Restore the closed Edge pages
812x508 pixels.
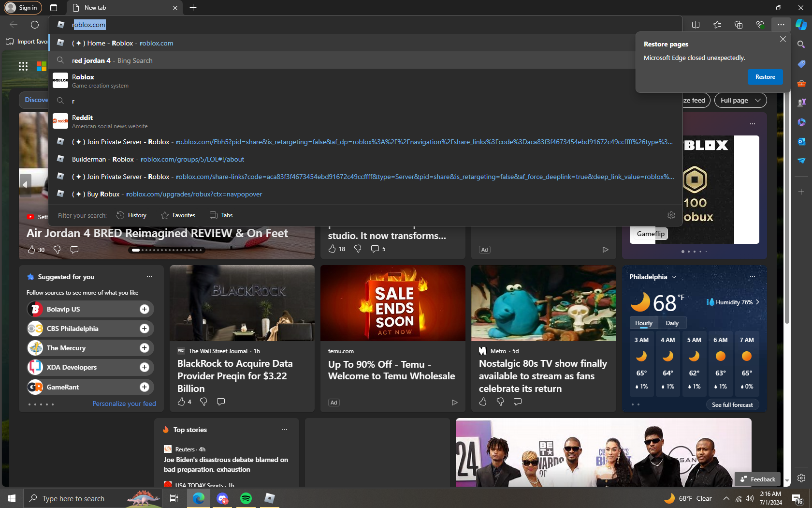coord(765,77)
